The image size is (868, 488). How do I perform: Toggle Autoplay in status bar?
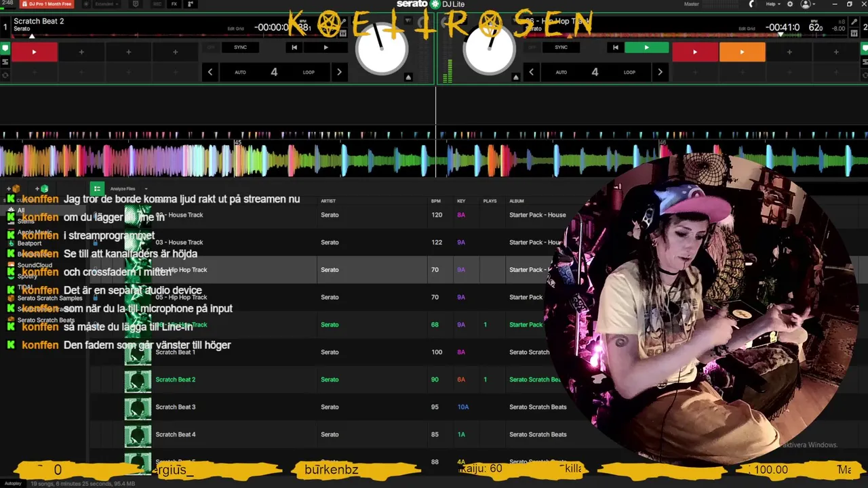[x=12, y=484]
